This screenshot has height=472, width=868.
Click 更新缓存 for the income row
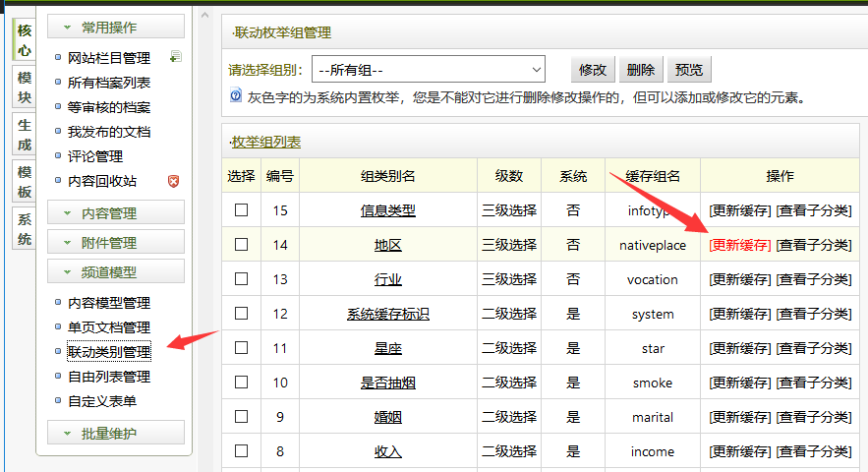739,451
